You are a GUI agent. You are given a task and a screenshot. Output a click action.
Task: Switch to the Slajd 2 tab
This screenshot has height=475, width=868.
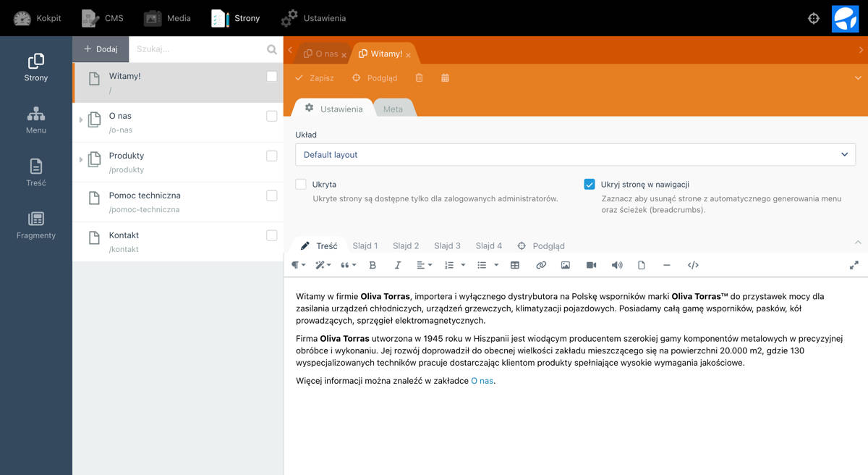tap(406, 246)
